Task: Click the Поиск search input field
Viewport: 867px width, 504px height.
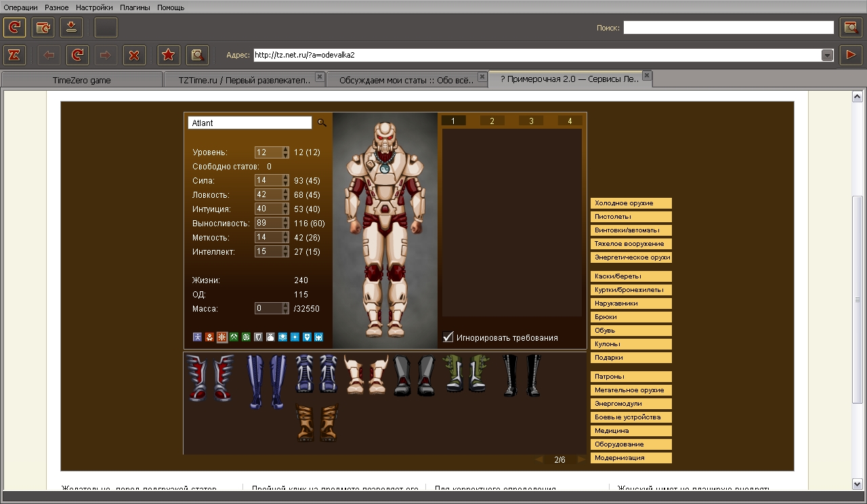Action: [728, 28]
